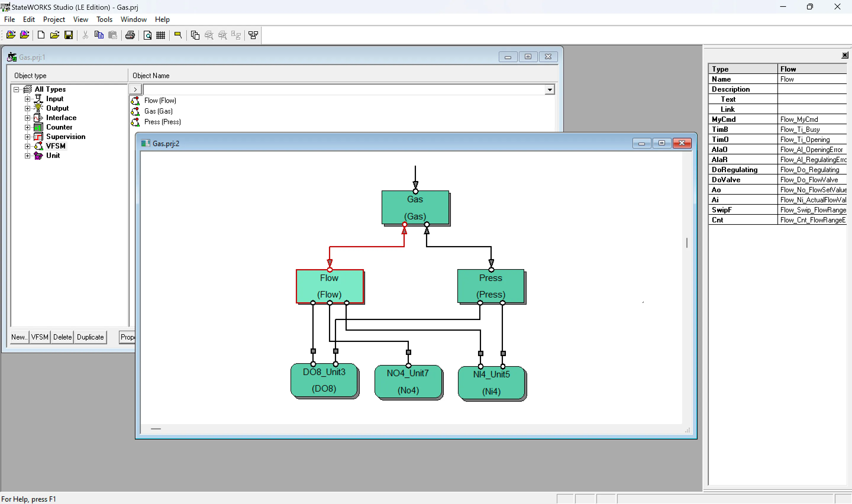The height and width of the screenshot is (504, 852).
Task: Click the Duplicate button
Action: click(x=90, y=337)
